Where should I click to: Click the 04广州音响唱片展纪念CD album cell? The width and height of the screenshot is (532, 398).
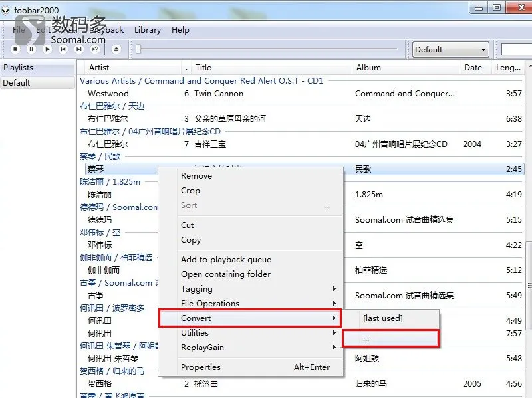pos(401,144)
